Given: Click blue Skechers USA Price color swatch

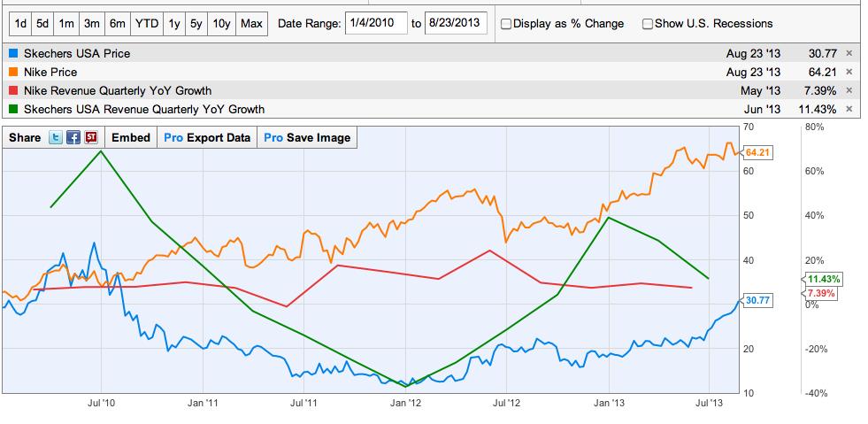Looking at the screenshot, I should pyautogui.click(x=14, y=54).
